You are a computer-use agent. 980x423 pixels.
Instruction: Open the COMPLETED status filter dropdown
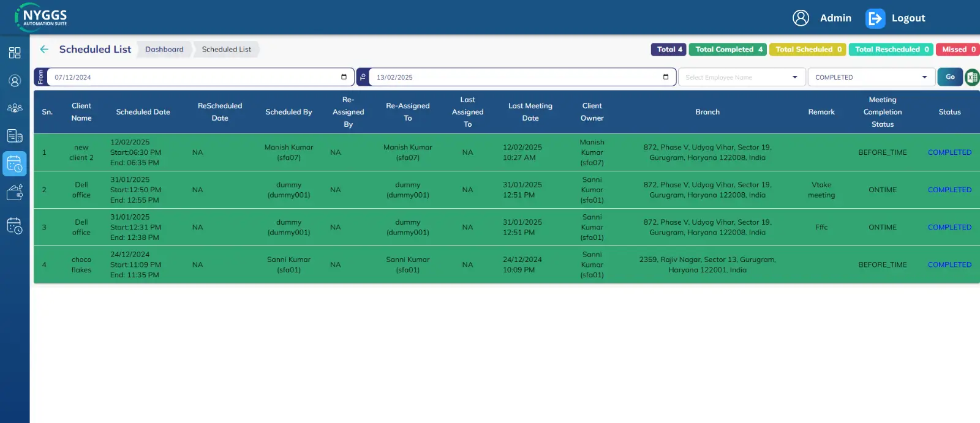pyautogui.click(x=870, y=77)
